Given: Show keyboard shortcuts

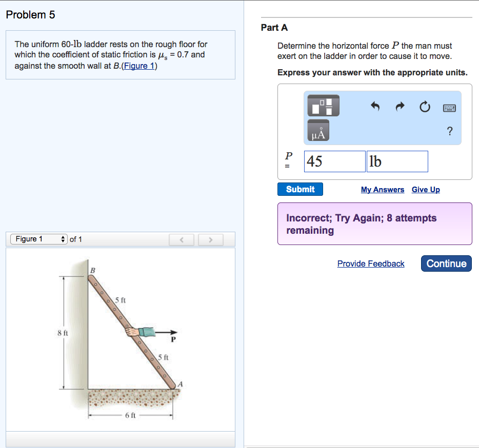Looking at the screenshot, I should click(x=449, y=108).
